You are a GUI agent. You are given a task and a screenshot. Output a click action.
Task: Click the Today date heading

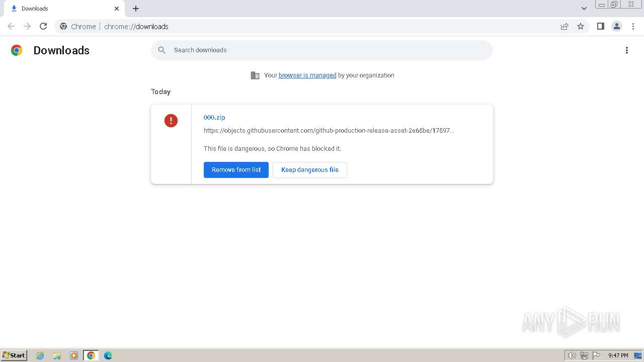point(160,92)
